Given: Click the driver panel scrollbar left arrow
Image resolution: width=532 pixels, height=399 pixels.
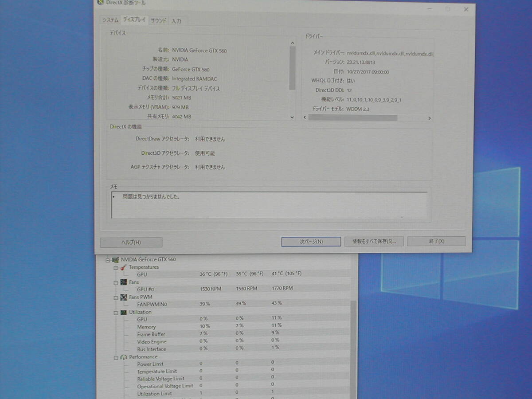Looking at the screenshot, I should pyautogui.click(x=305, y=118).
